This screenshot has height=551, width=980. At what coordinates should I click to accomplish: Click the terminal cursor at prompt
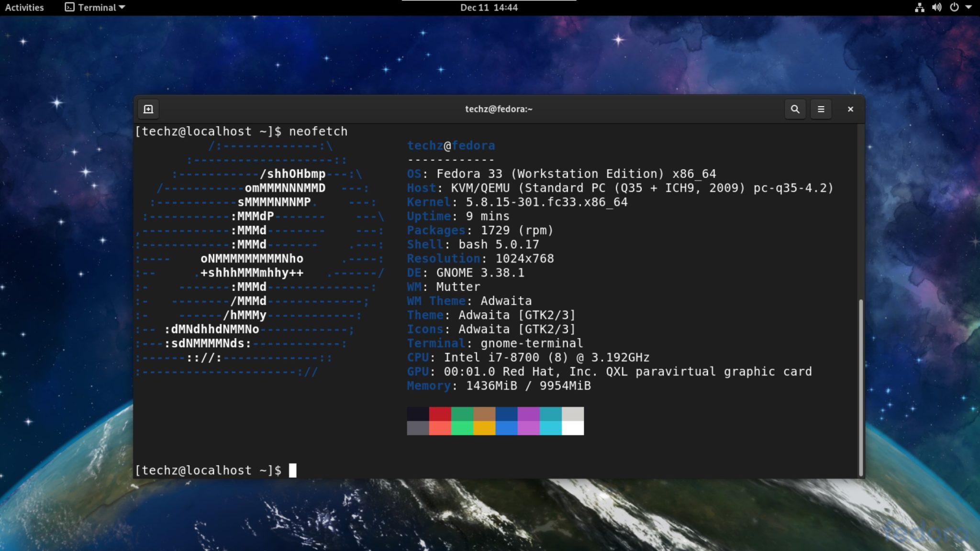[292, 471]
